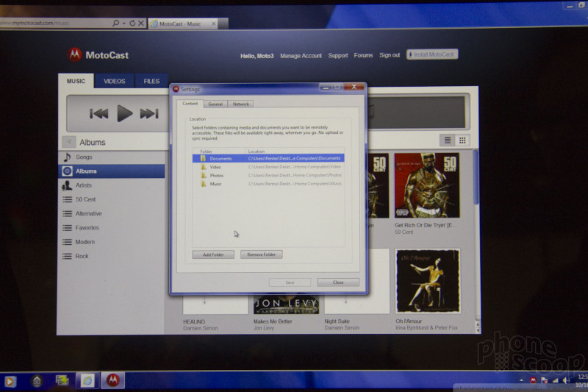Screen dimensions: 588x392
Task: Open Get Rich Or Die Tryin' album cover
Action: tap(427, 185)
